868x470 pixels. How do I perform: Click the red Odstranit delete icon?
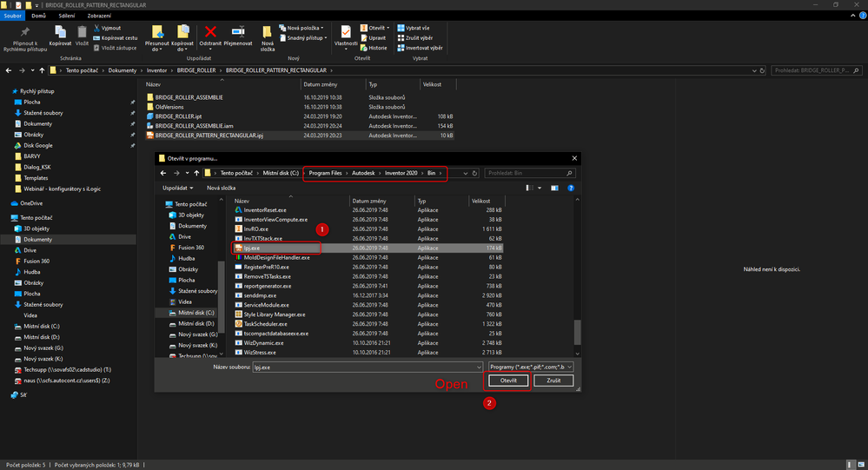click(210, 31)
